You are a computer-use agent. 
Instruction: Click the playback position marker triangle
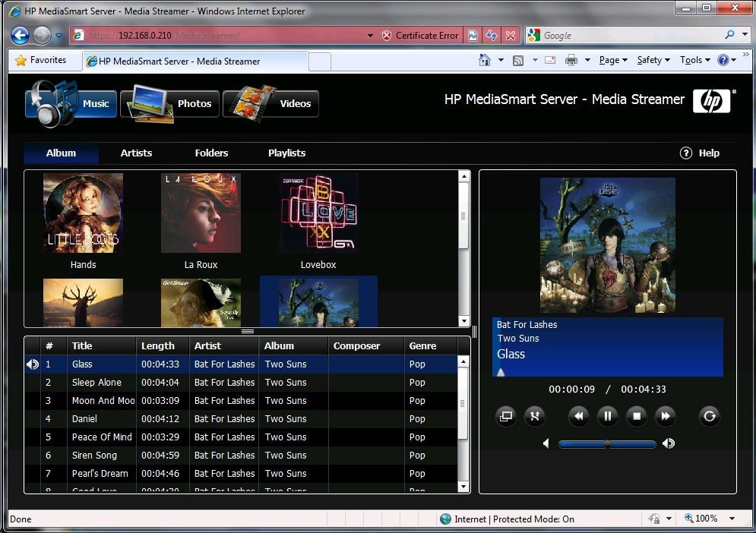point(501,372)
